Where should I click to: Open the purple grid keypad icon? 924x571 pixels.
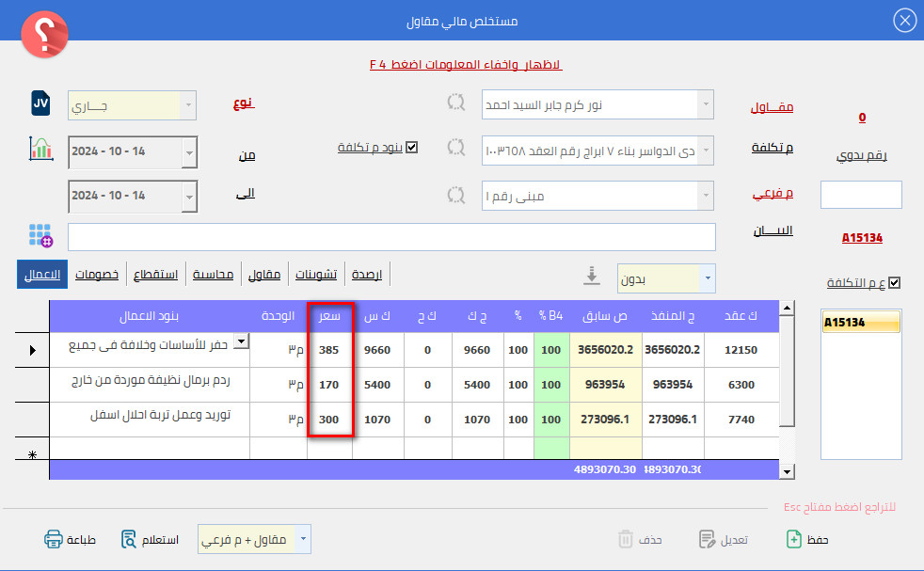(x=40, y=235)
